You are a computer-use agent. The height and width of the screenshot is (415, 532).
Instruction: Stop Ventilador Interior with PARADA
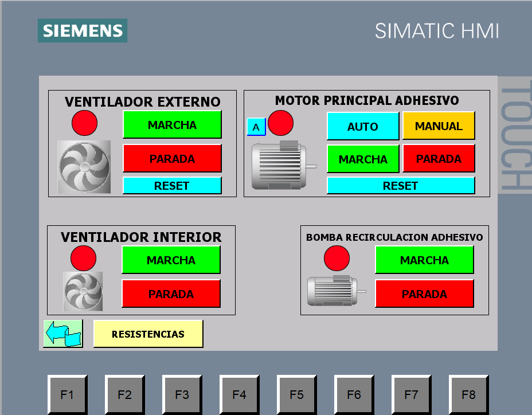pos(171,293)
